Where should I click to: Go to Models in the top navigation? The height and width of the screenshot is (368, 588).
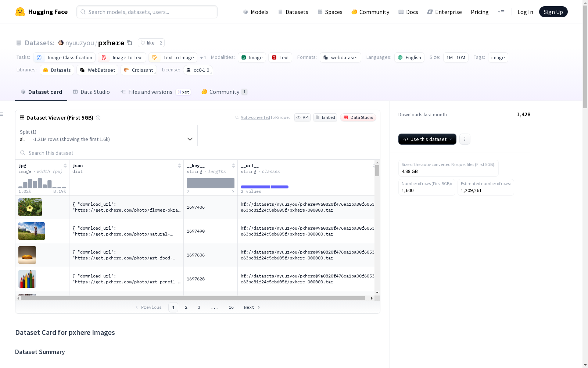[x=256, y=12]
